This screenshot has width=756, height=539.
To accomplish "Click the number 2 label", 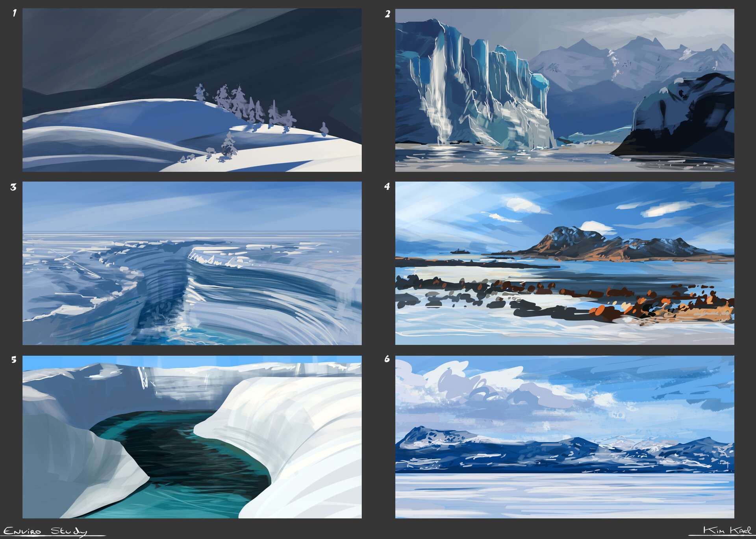I will (387, 14).
